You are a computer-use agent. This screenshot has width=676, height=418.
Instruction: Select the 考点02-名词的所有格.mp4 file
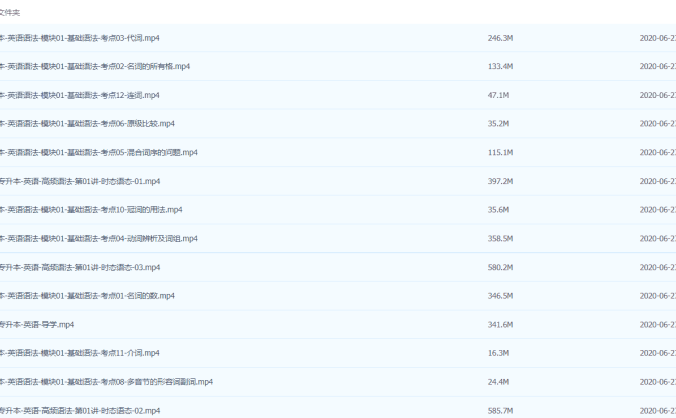95,66
